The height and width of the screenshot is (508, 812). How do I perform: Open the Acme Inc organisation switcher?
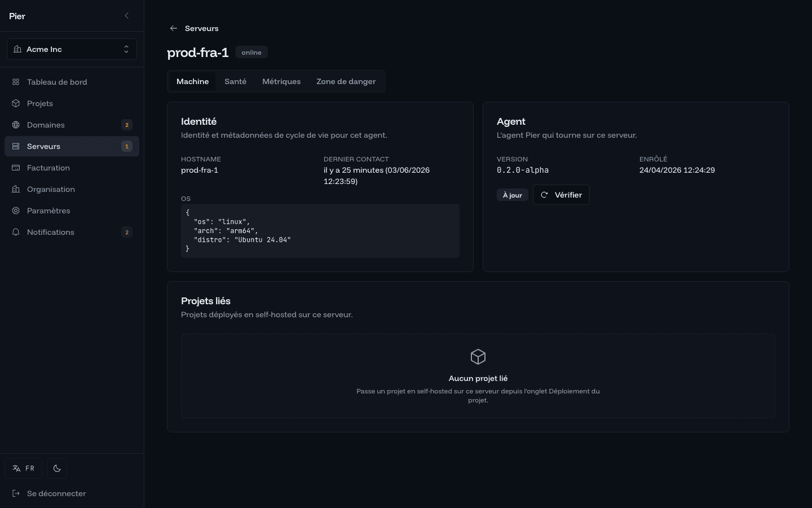[x=72, y=49]
